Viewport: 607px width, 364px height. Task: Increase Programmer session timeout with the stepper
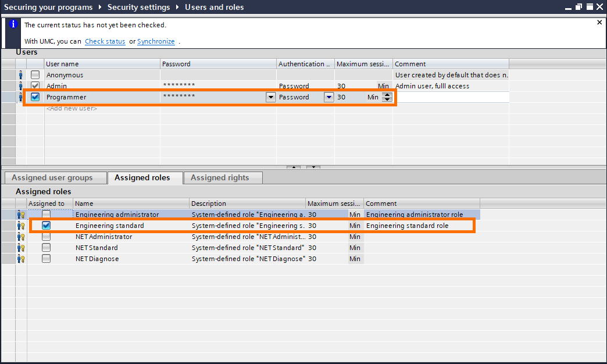pos(387,94)
